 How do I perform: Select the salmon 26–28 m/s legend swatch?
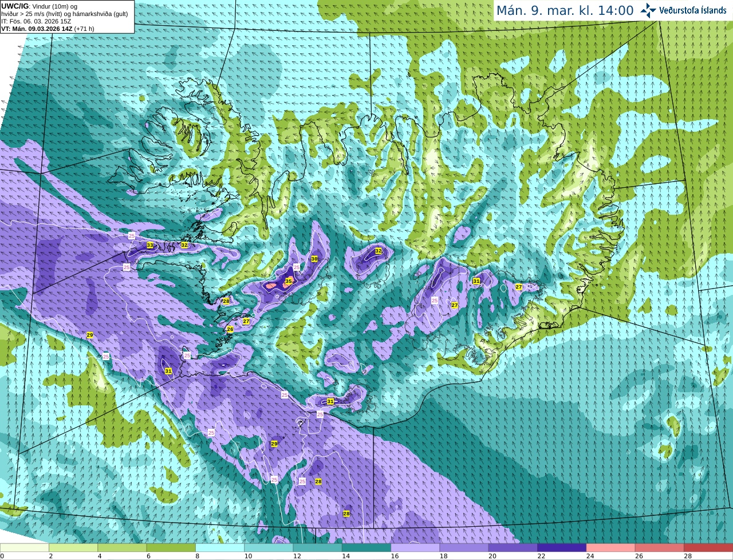click(660, 547)
